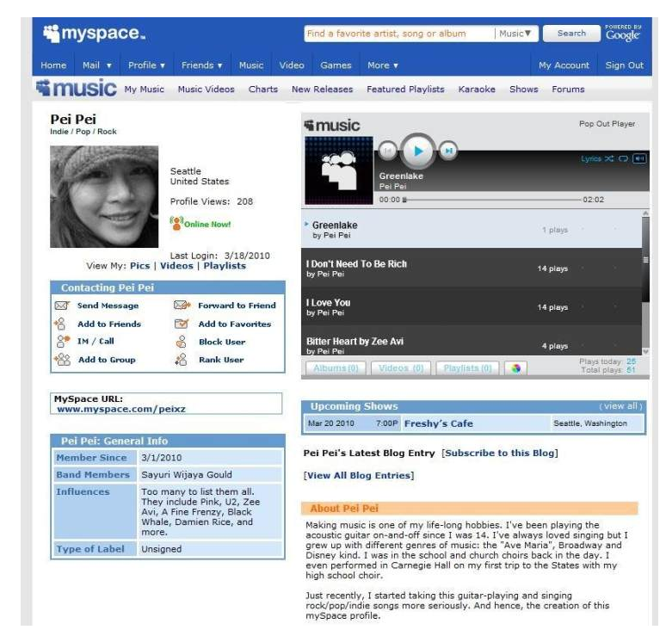Open the Playlists link under View My
This screenshot has height=636, width=672.
(225, 266)
